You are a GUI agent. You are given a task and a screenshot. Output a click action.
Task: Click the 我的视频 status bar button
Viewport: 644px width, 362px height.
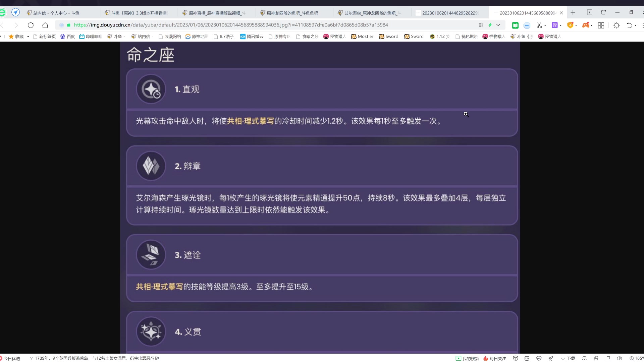pyautogui.click(x=467, y=358)
